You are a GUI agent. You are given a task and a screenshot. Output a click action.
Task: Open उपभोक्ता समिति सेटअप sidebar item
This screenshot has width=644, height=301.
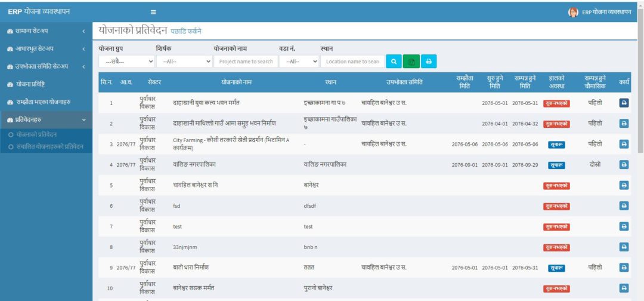click(x=46, y=67)
